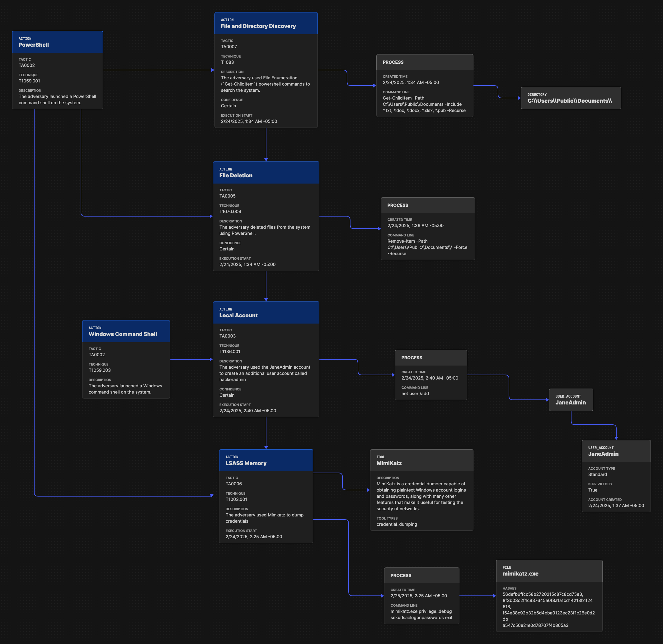Click File Deletion description text
The image size is (663, 644).
pos(265,230)
